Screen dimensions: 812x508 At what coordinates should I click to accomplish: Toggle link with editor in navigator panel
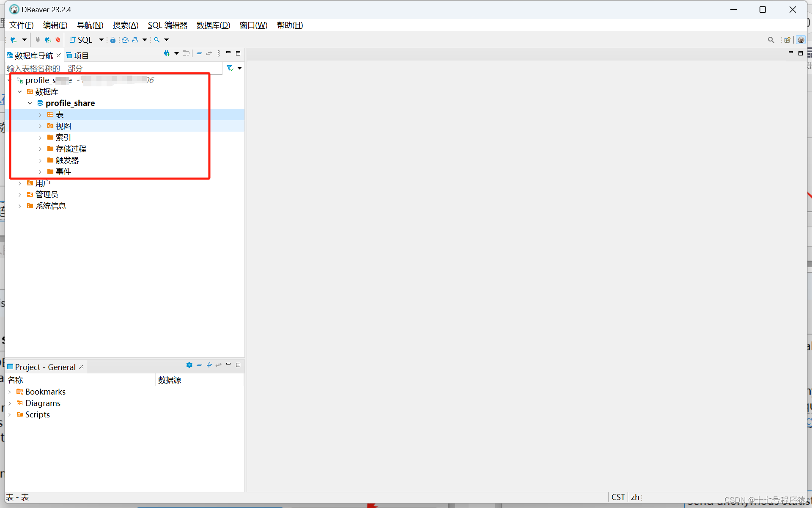click(x=209, y=54)
